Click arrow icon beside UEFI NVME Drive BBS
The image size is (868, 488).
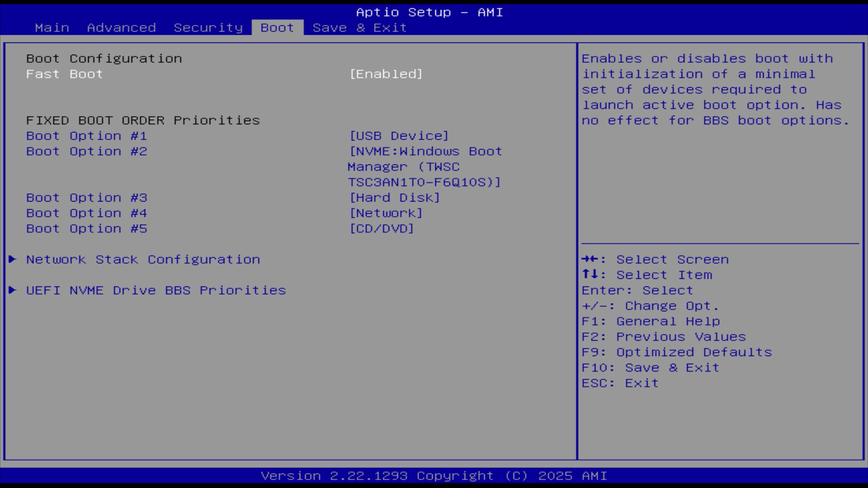(x=13, y=290)
